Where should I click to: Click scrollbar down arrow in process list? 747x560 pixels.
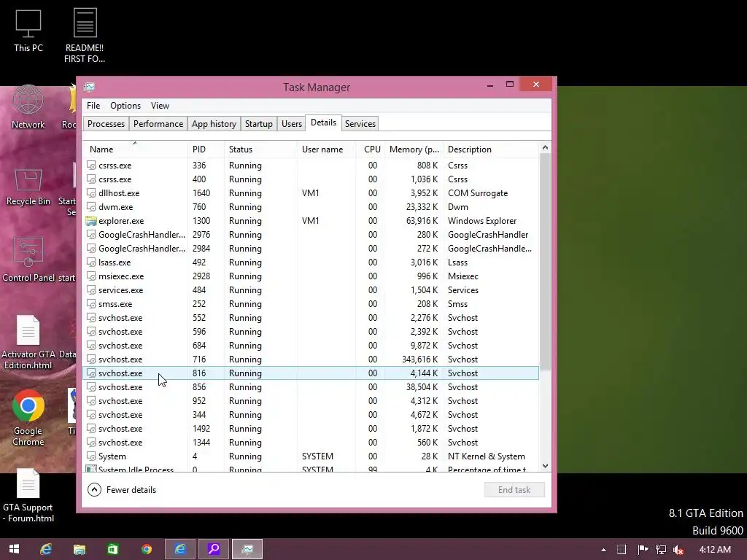tap(545, 466)
